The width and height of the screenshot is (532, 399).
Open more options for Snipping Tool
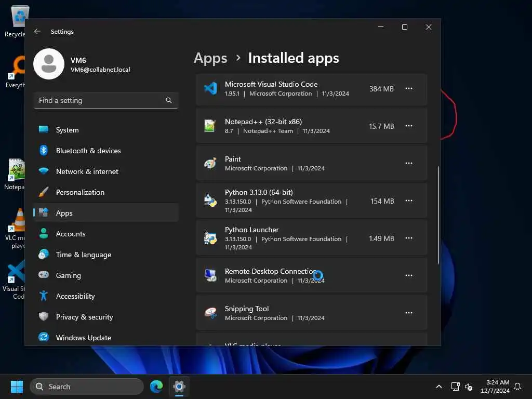point(409,313)
